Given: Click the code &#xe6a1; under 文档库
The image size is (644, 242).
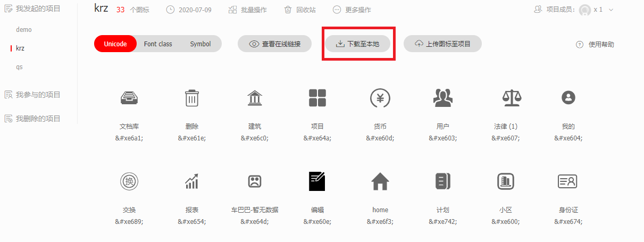Looking at the screenshot, I should 129,138.
